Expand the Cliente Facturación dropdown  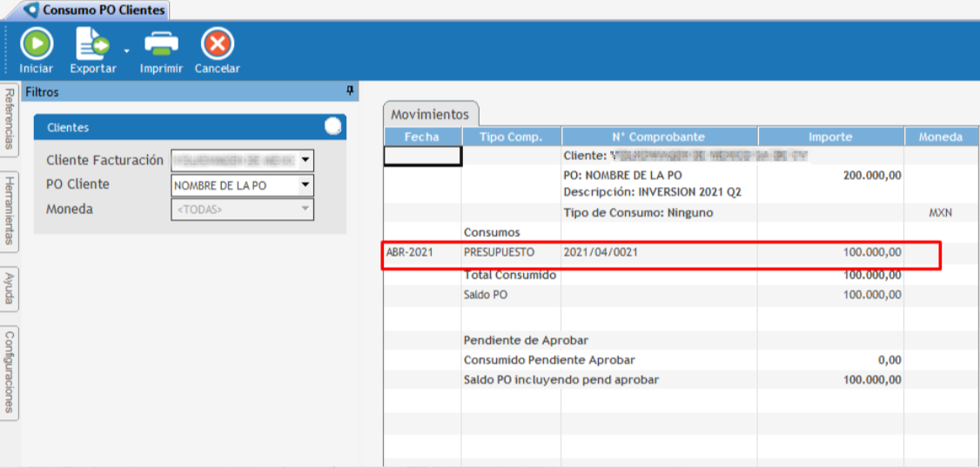pyautogui.click(x=305, y=161)
